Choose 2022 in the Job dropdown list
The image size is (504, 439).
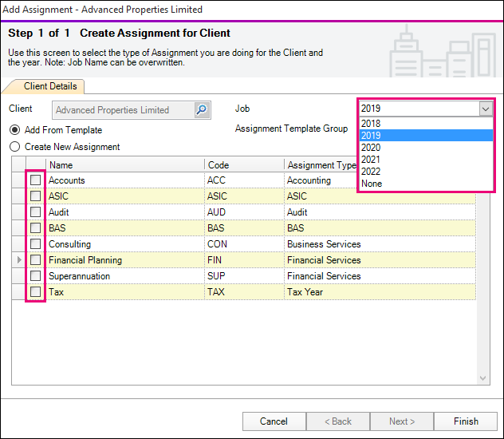tap(371, 172)
